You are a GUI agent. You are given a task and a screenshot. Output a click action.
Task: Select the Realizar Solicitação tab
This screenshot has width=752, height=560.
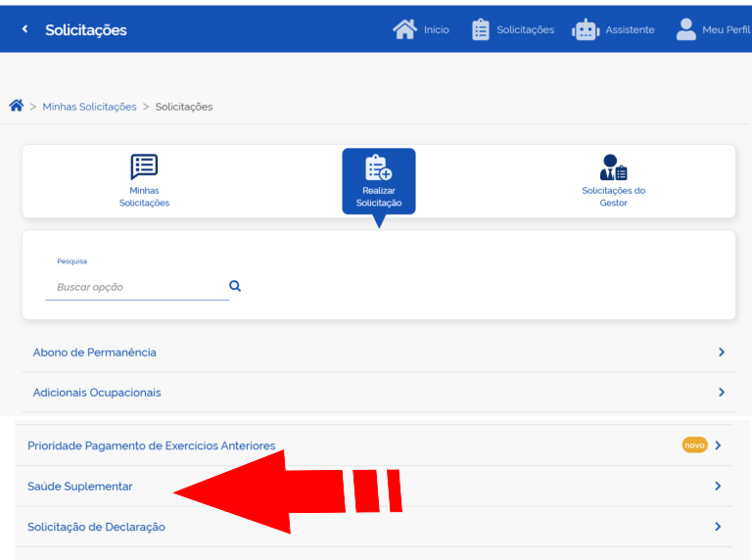click(x=379, y=181)
